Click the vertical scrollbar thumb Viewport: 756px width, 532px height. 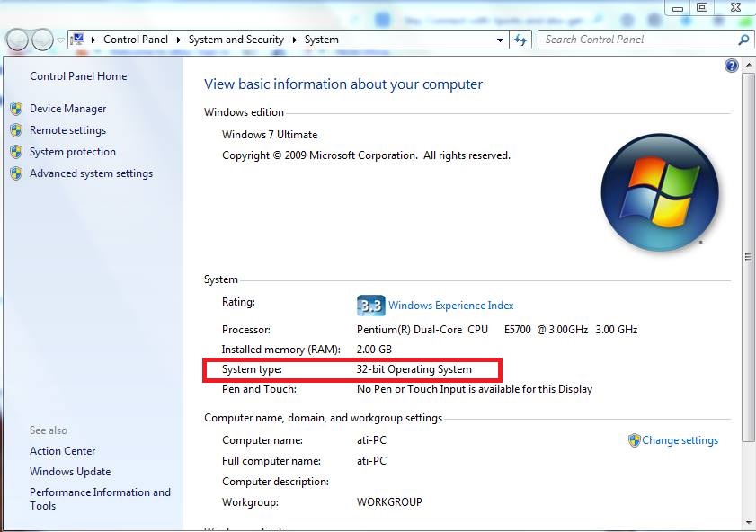[x=748, y=257]
